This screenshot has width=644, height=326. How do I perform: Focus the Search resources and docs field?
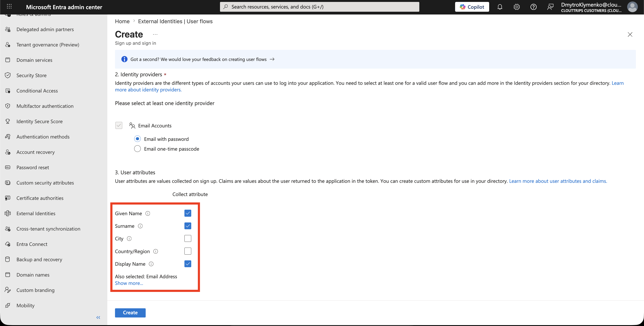click(319, 7)
